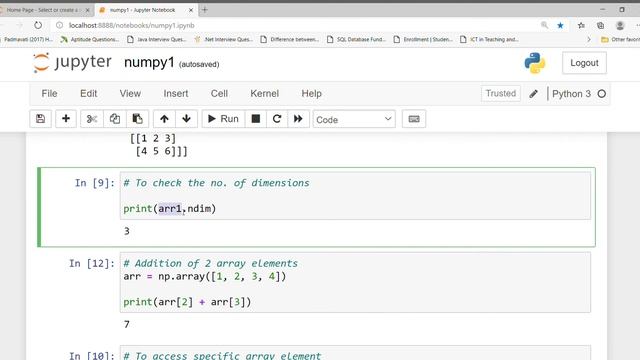This screenshot has height=360, width=640.
Task: Open the favorites list icon
Action: pos(581,25)
